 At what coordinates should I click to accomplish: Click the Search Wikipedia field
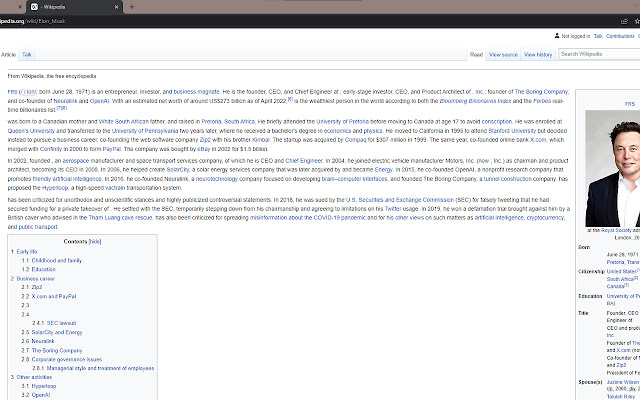(598, 54)
